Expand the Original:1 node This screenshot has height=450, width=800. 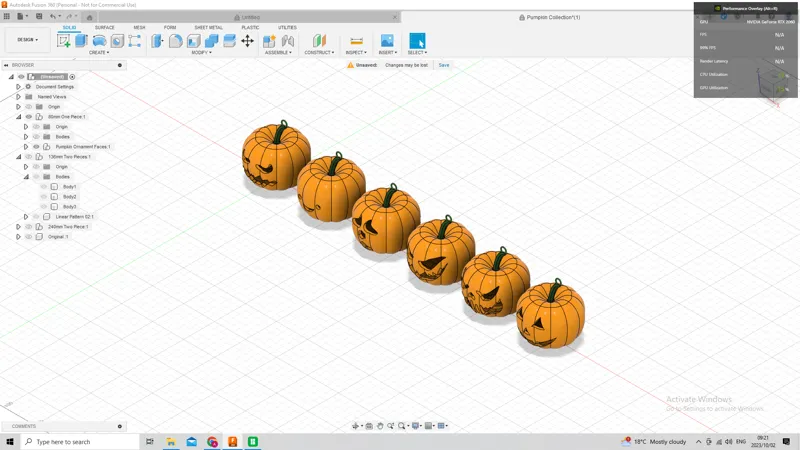click(x=18, y=237)
